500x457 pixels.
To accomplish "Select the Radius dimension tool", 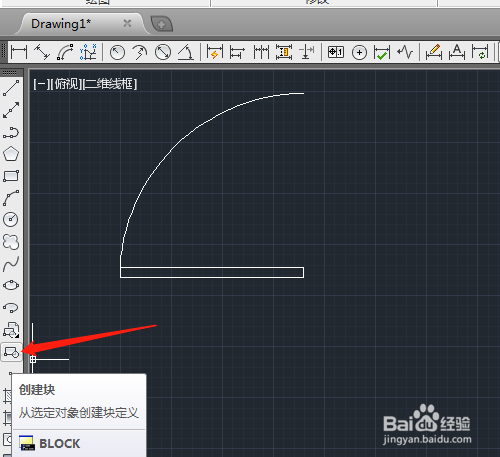I will (x=117, y=52).
